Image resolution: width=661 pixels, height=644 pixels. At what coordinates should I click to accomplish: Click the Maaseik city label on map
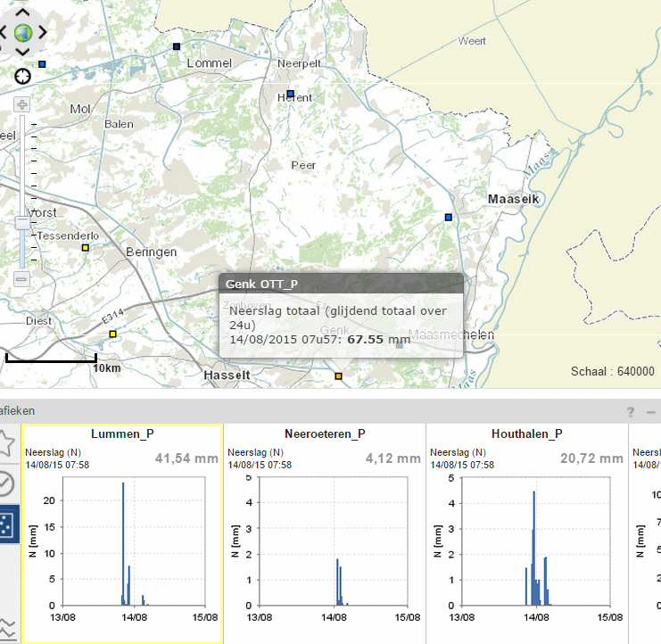pos(514,199)
